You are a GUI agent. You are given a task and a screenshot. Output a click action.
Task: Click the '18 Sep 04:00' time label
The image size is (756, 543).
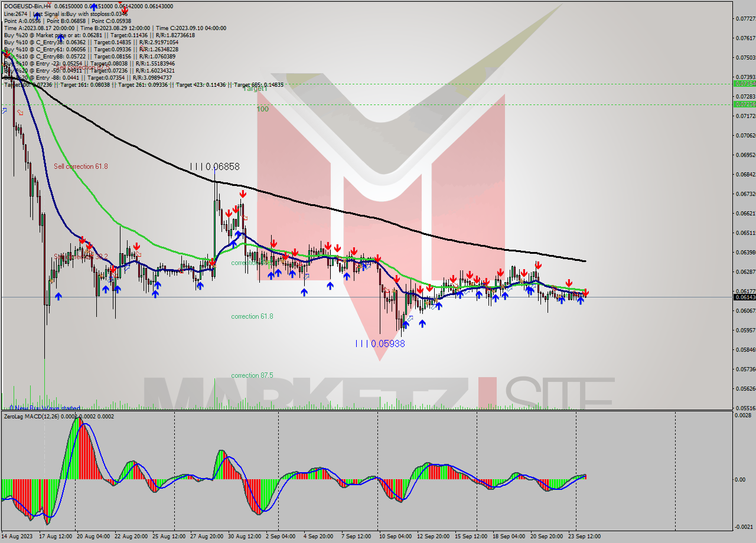[x=509, y=536]
